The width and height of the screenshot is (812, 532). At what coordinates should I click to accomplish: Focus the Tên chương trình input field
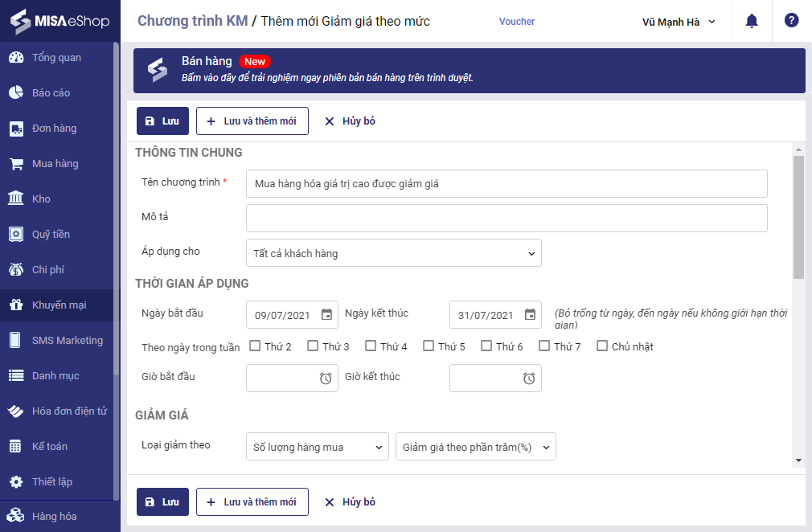506,184
